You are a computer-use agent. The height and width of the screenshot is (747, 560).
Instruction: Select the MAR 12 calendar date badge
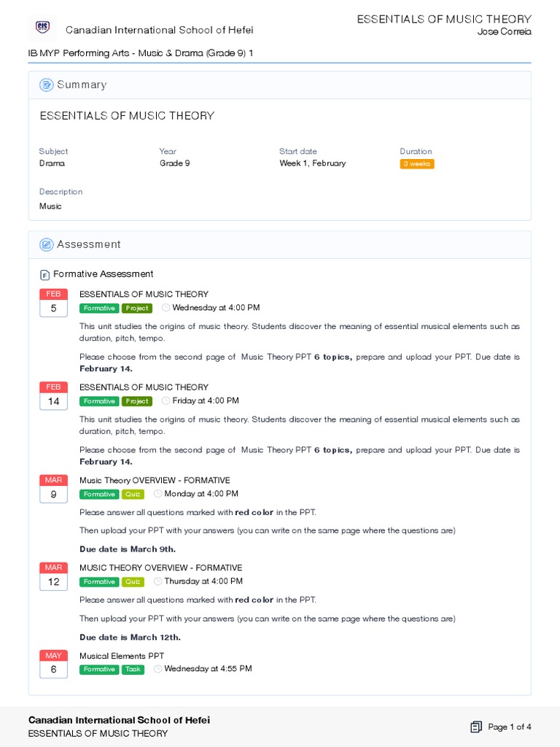pos(53,576)
